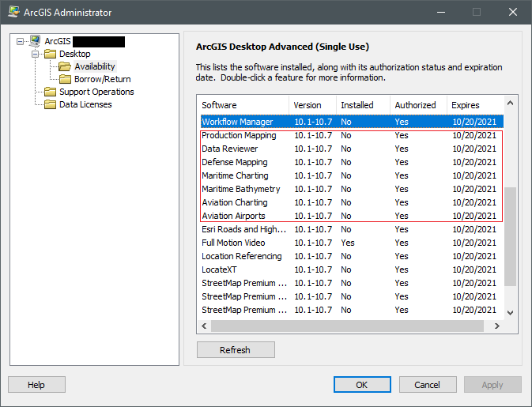The image size is (532, 407).
Task: Sort by the Version column header
Action: tap(312, 105)
